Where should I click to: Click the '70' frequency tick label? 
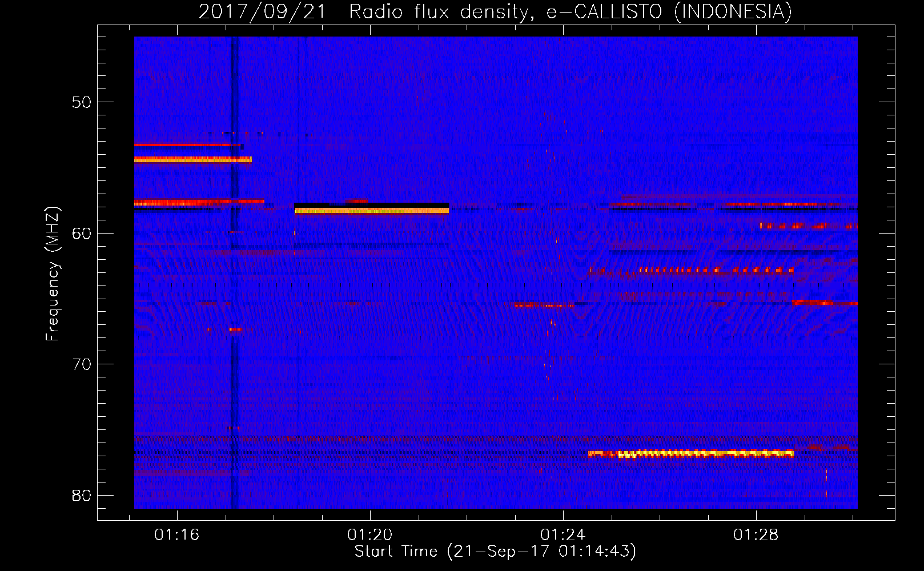pyautogui.click(x=82, y=364)
